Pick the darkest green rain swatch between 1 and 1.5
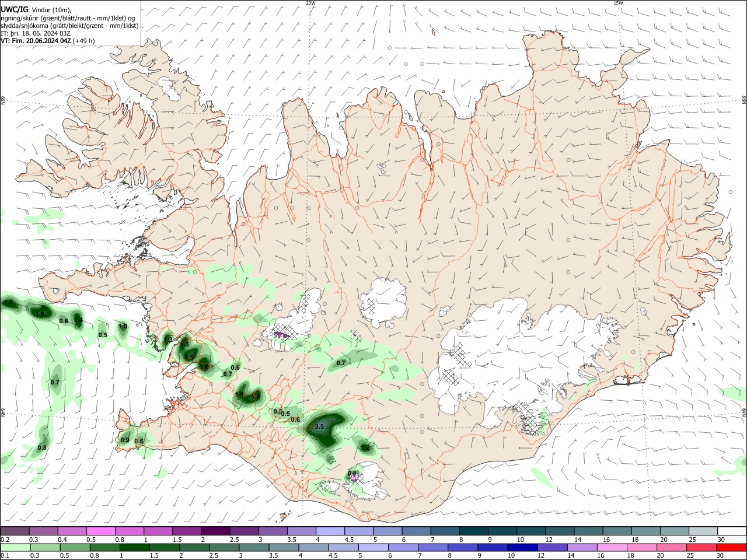 click(135, 547)
